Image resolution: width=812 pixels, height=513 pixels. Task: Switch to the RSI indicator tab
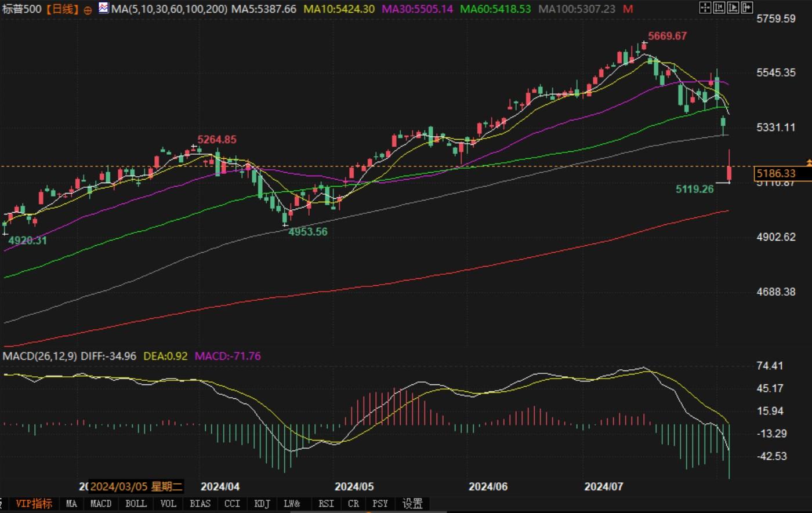tap(326, 504)
